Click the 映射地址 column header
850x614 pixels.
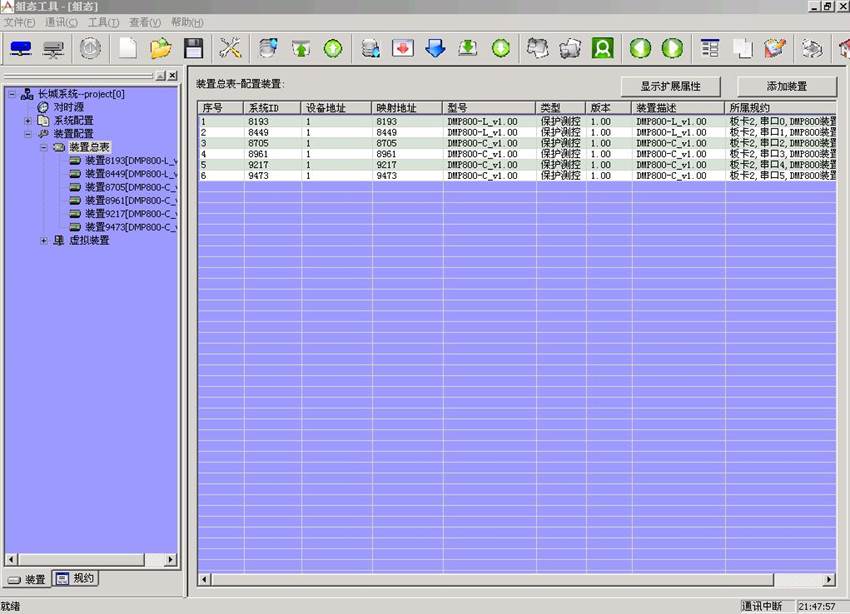pos(407,108)
